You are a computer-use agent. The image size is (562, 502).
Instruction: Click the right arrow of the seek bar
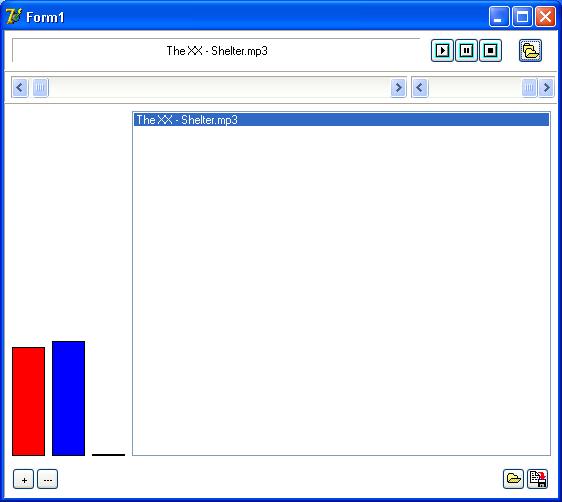(x=398, y=87)
